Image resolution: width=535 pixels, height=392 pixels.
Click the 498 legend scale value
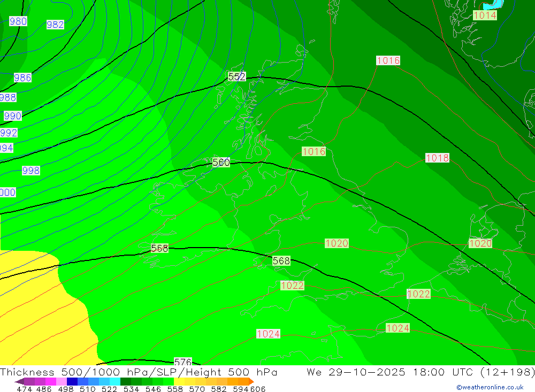[65, 389]
